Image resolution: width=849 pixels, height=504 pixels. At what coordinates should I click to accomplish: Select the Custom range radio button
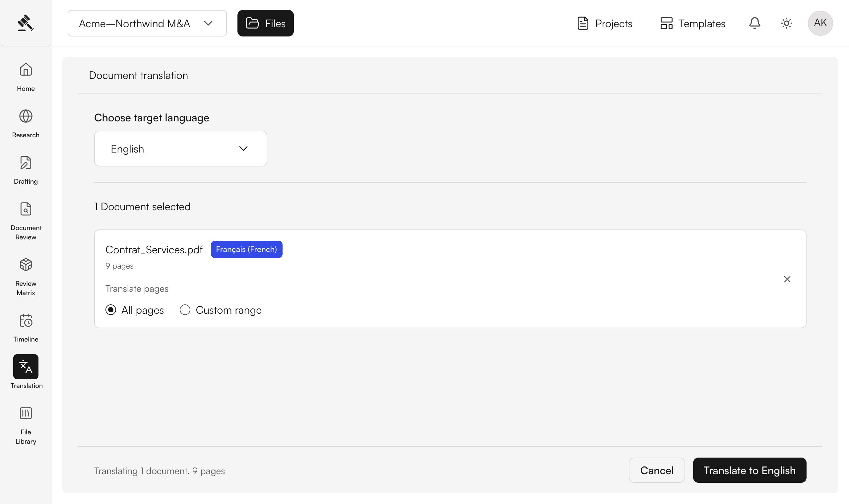185,310
